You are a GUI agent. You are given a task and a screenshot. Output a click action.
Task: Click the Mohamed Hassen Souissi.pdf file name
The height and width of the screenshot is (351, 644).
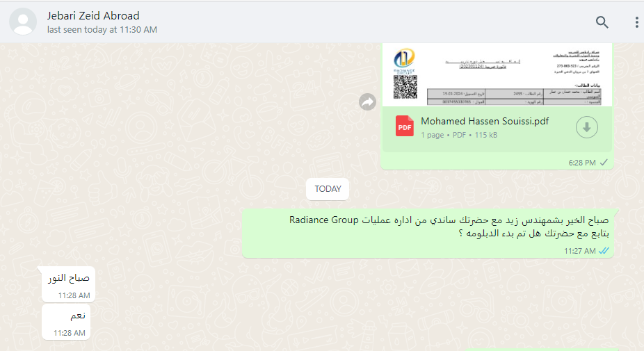[485, 121]
